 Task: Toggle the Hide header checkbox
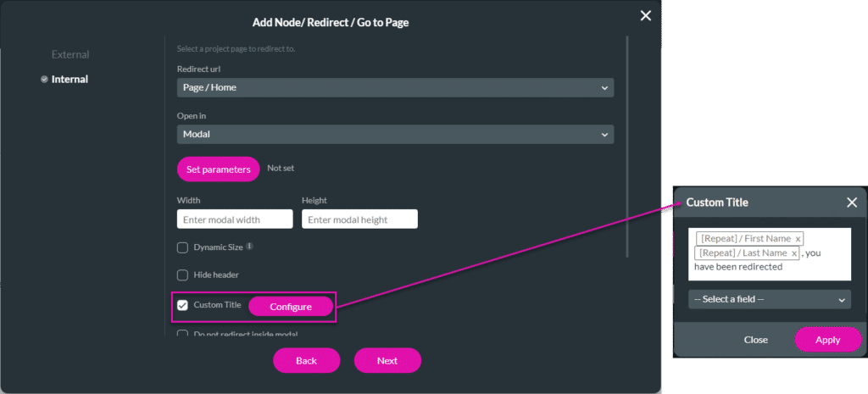tap(182, 275)
